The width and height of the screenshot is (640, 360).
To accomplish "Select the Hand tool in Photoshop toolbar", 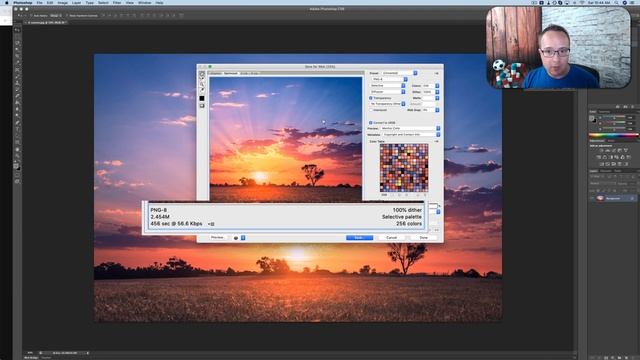I will coord(17,149).
